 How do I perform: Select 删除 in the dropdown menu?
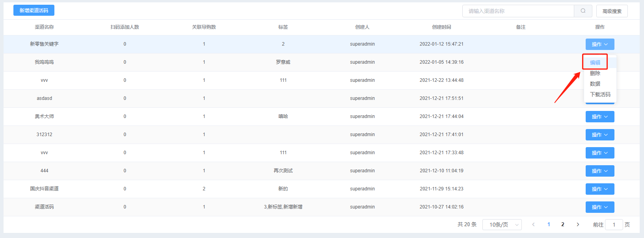point(595,73)
